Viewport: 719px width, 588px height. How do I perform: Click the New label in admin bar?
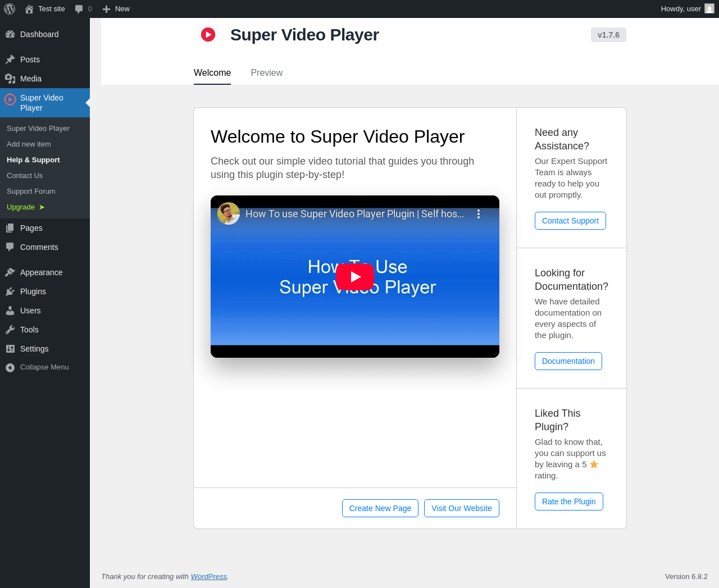click(122, 9)
